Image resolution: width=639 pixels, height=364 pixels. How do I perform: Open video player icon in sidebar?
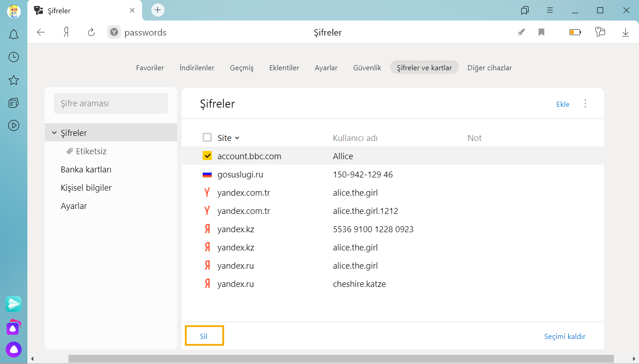coord(14,125)
